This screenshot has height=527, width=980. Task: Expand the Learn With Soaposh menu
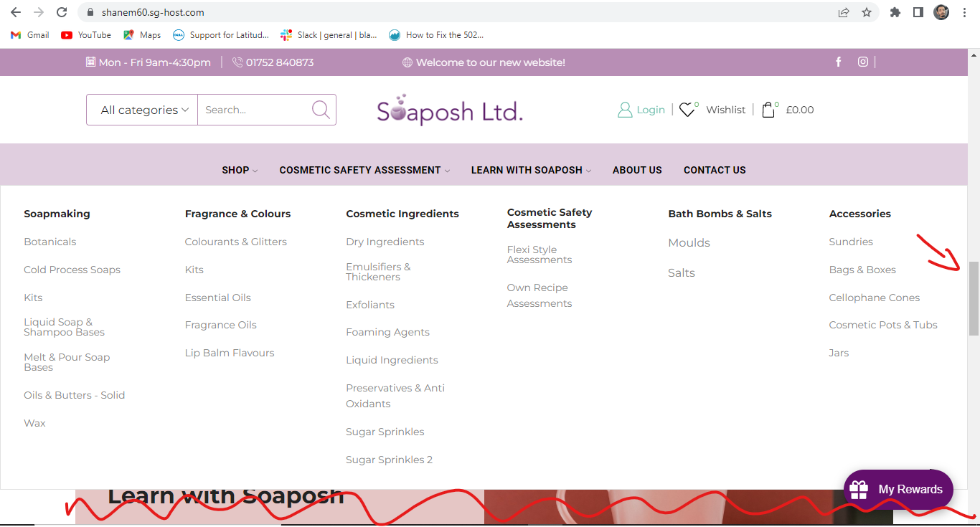[x=531, y=170]
